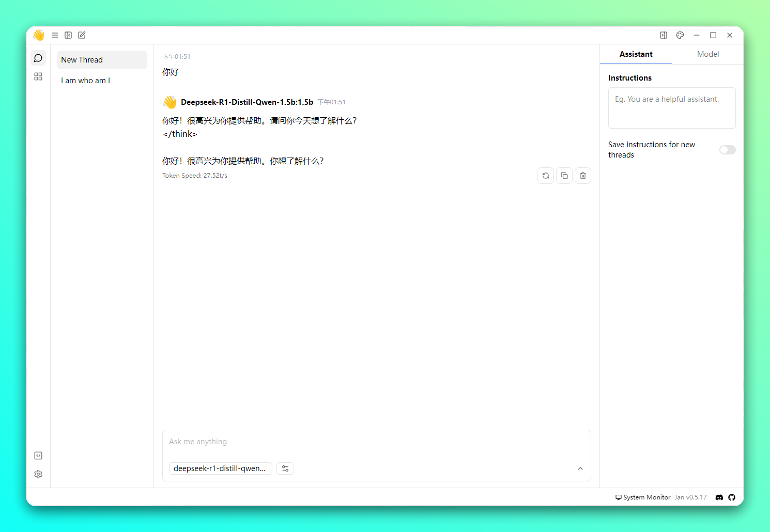Minimize the Jan window
Image resolution: width=770 pixels, height=532 pixels.
[x=697, y=35]
